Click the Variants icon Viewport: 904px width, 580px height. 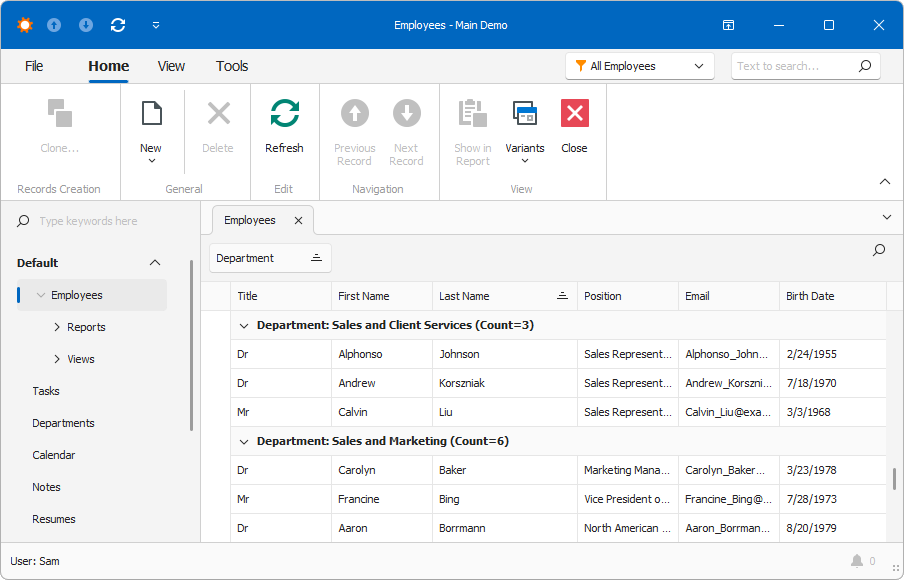525,113
